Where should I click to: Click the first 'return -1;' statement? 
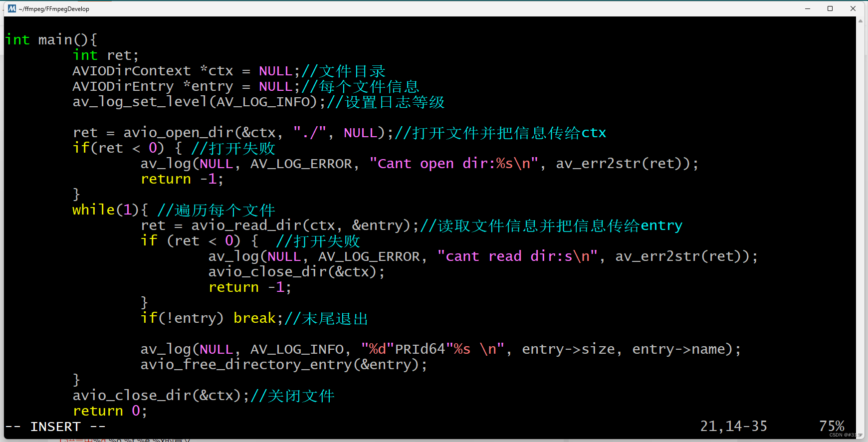click(x=182, y=179)
